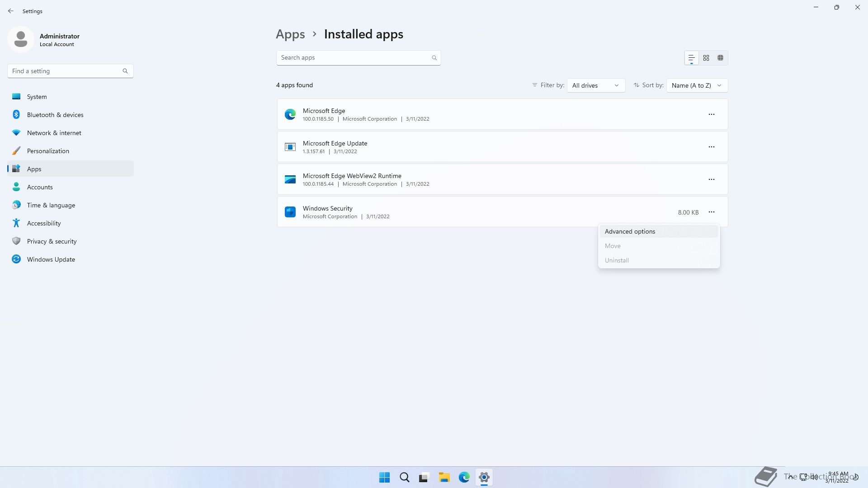Open File Explorer from the taskbar
Viewport: 868px width, 488px height.
point(444,477)
